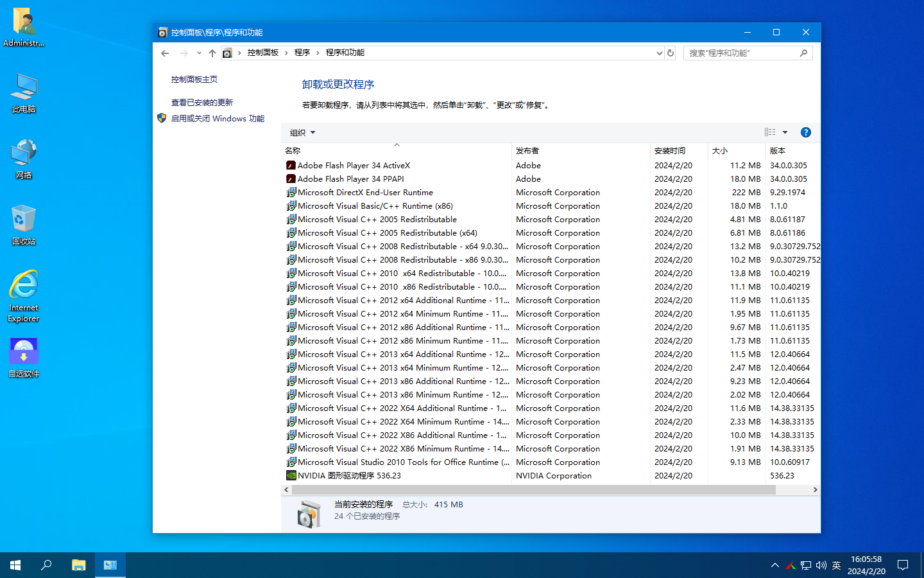Click the 查看已安装的更新 link
Image resolution: width=924 pixels, height=578 pixels.
pos(202,102)
